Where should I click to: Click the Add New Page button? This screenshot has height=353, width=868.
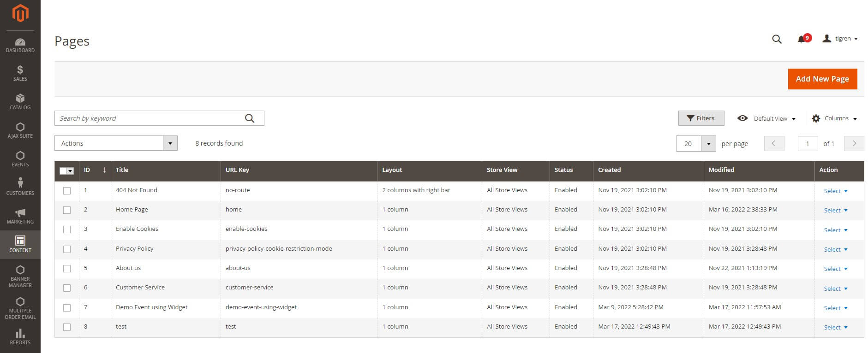click(x=822, y=79)
